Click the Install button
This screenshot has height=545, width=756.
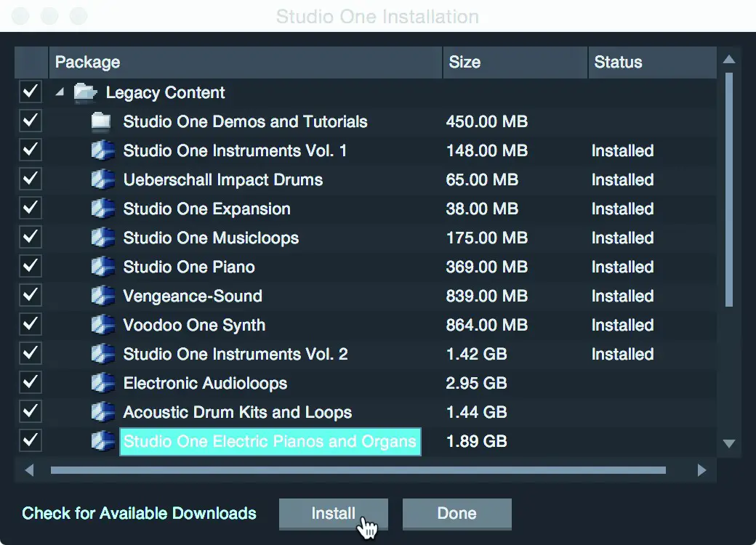[x=333, y=514]
